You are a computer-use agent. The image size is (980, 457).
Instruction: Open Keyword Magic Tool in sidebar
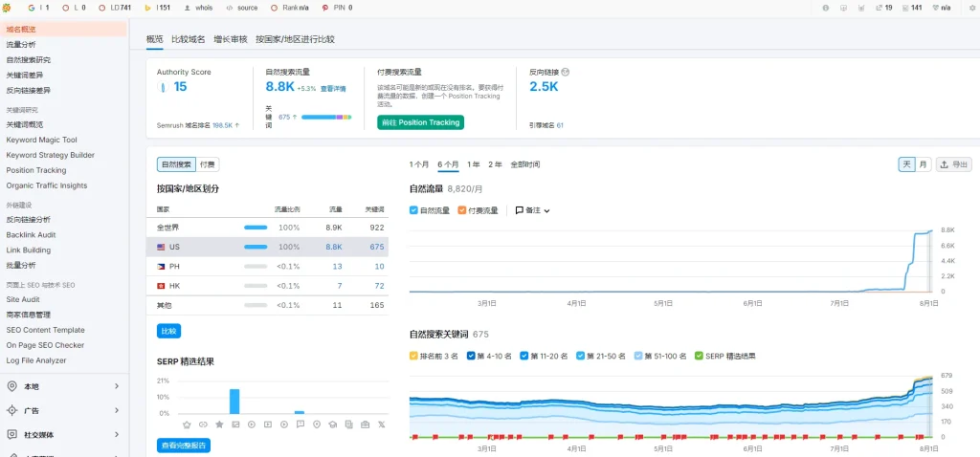click(42, 140)
